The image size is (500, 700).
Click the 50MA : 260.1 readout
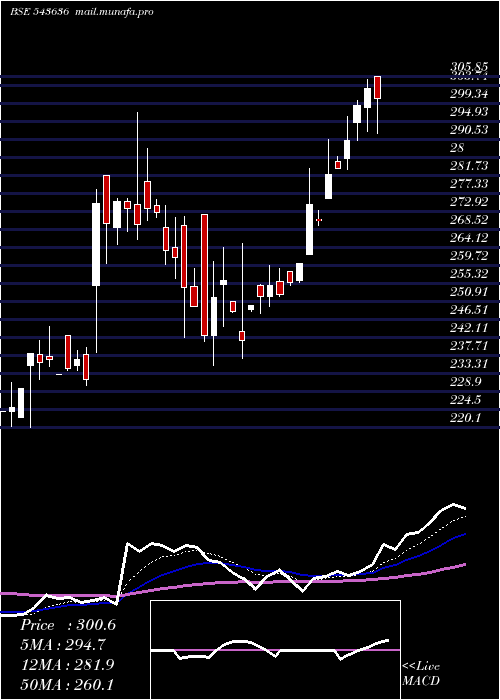point(67,684)
